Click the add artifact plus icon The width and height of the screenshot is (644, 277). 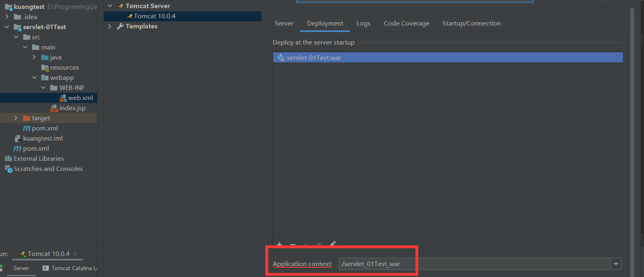(279, 244)
